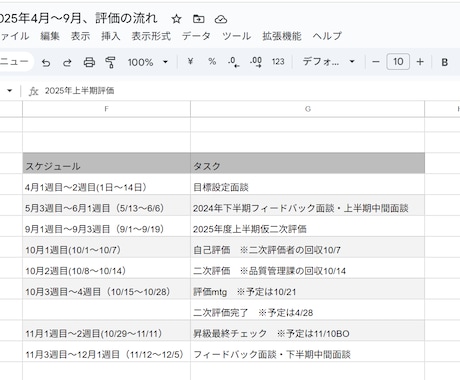Select the タスク header cell

click(307, 163)
